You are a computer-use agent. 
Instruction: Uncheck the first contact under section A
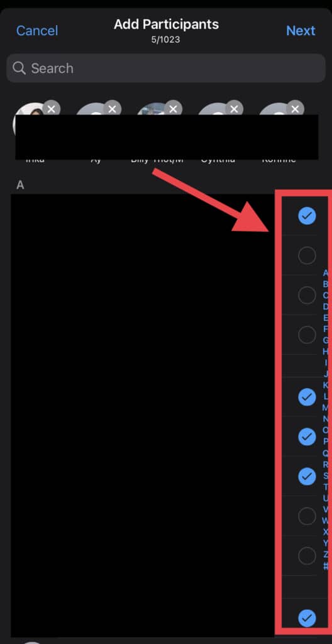coord(307,216)
